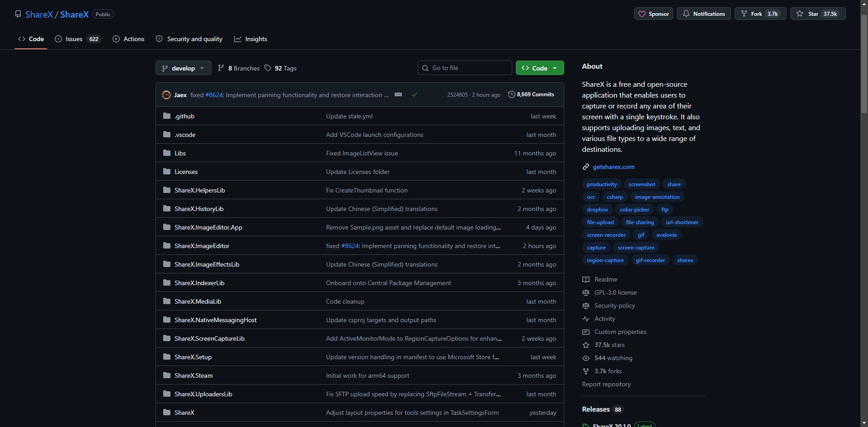This screenshot has height=427, width=868.
Task: Star the ShareX repository
Action: point(817,14)
